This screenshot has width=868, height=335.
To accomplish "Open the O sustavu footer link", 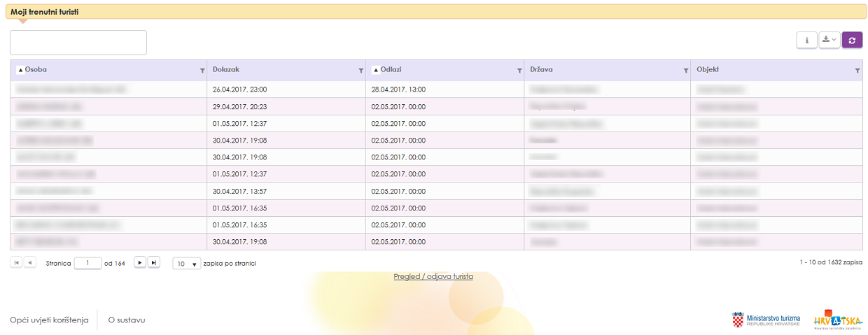I will click(127, 320).
